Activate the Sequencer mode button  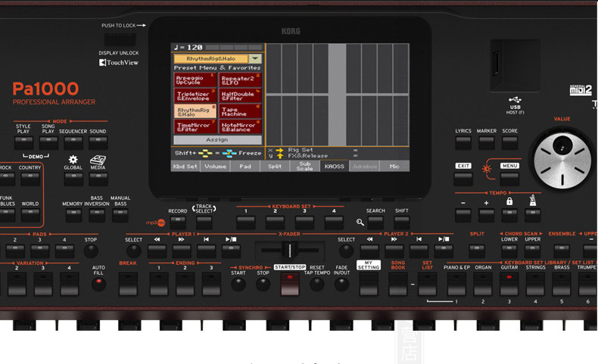pos(73,143)
